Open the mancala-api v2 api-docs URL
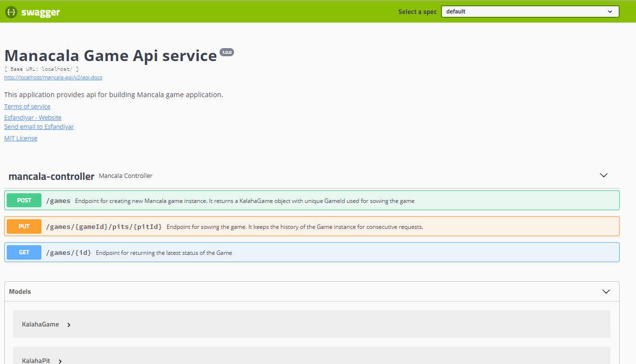Screen dimensions: 636x364 click(53, 77)
